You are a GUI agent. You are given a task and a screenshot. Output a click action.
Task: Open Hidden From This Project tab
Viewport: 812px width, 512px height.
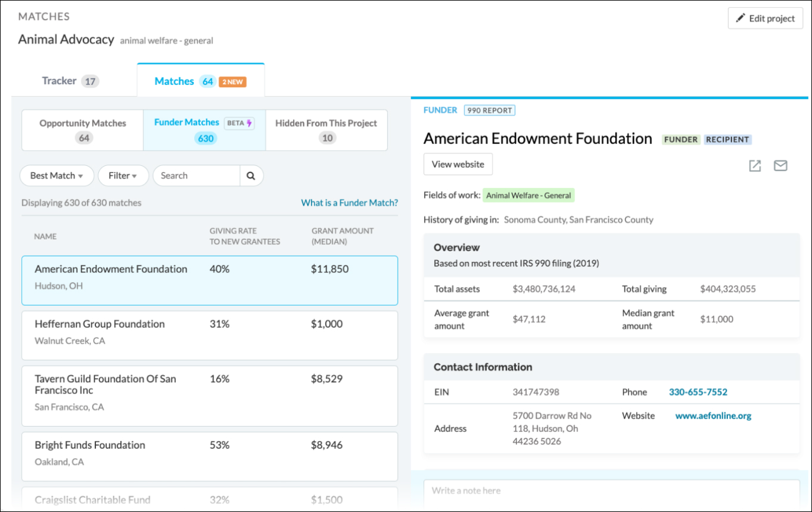coord(326,130)
